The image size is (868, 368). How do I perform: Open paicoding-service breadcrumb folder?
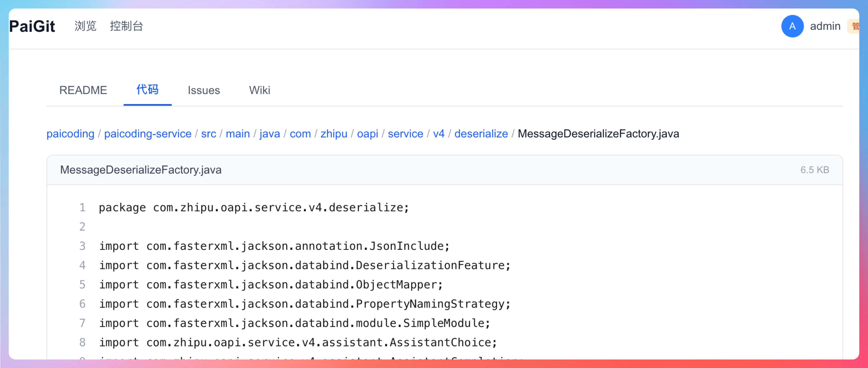147,134
